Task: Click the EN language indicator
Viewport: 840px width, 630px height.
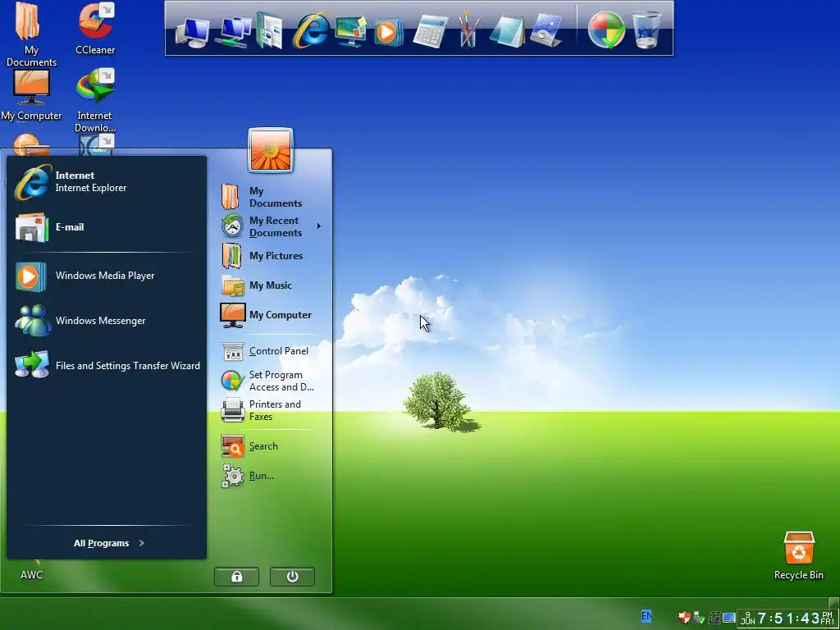Action: [x=646, y=616]
